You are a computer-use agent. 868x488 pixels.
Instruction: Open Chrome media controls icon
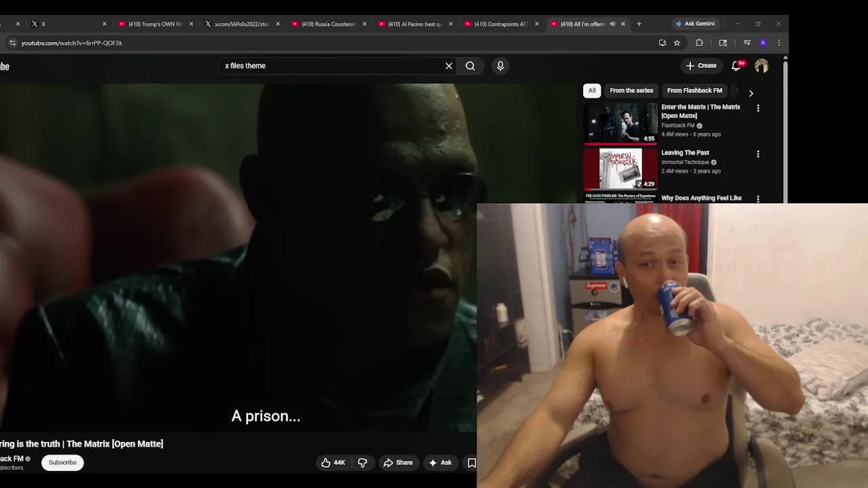point(747,43)
